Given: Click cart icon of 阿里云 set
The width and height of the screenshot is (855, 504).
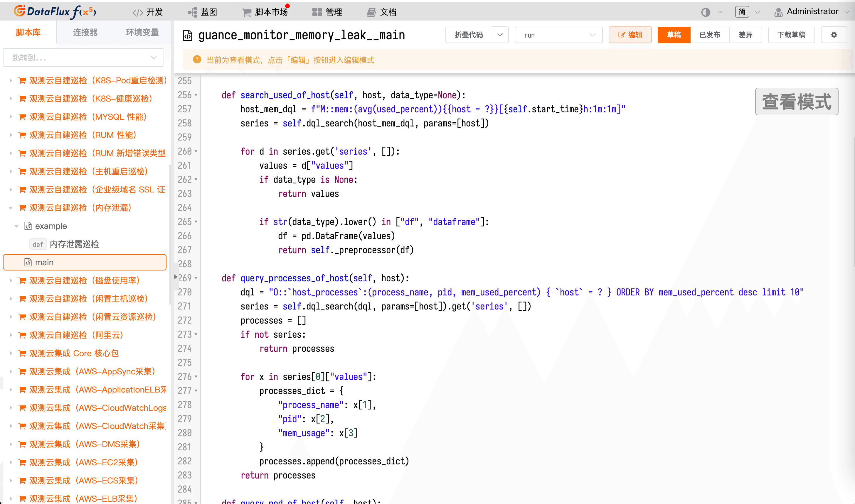Looking at the screenshot, I should (x=22, y=335).
